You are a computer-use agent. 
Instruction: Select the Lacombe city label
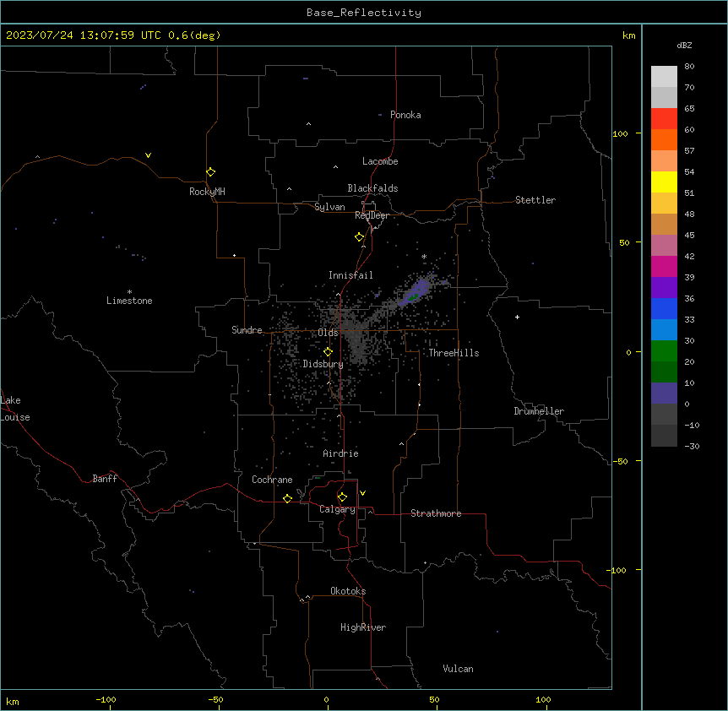(x=380, y=161)
